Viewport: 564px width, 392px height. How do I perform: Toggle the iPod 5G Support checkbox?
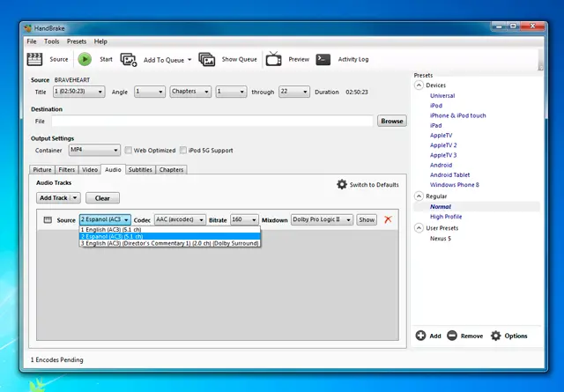coord(183,150)
